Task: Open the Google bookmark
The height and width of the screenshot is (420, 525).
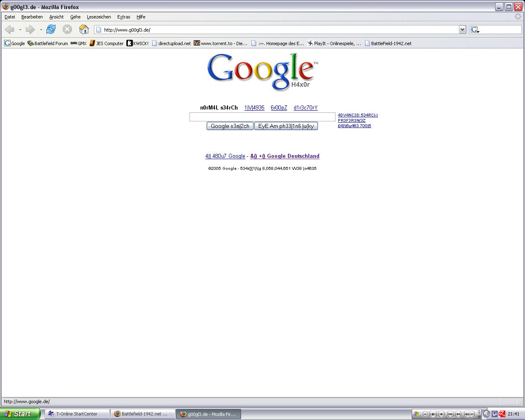Action: click(14, 43)
